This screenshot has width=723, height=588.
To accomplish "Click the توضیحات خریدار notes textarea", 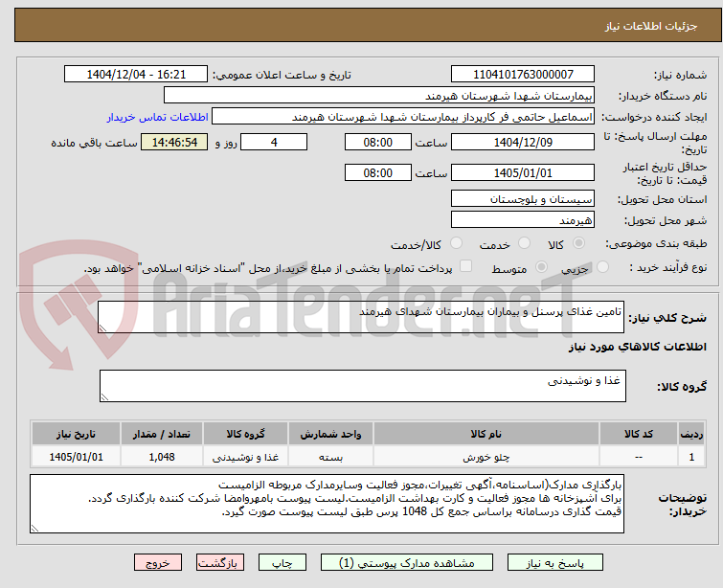I will (327, 504).
